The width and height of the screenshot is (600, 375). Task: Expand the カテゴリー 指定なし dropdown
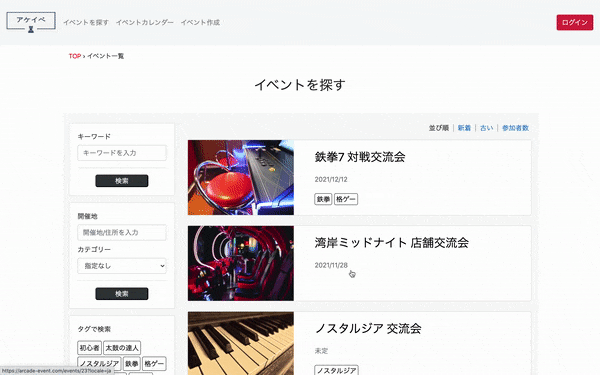[122, 266]
